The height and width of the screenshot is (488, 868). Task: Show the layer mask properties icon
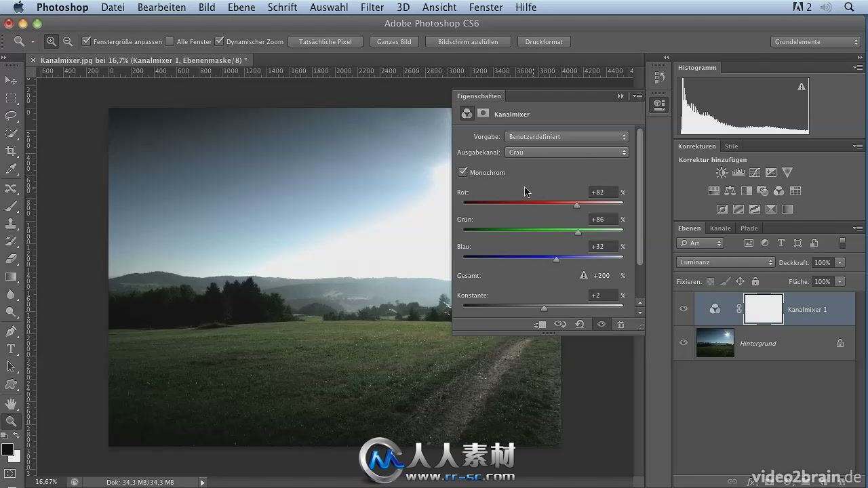click(x=483, y=114)
